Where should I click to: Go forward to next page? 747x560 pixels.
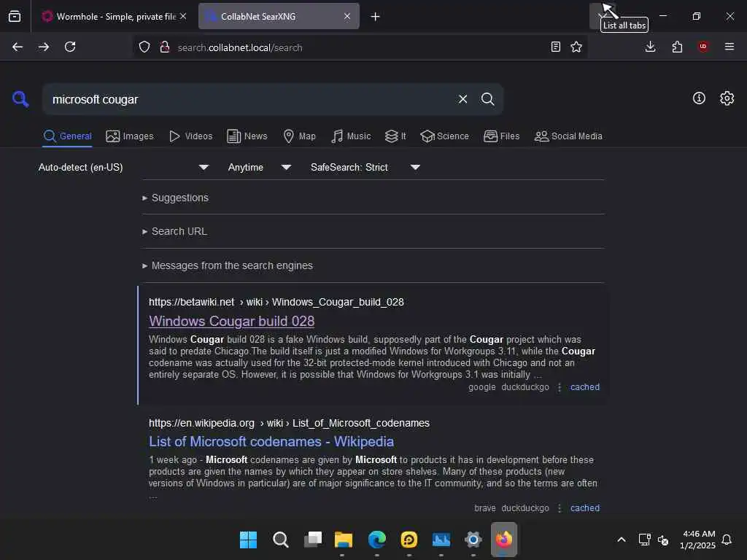pos(44,47)
